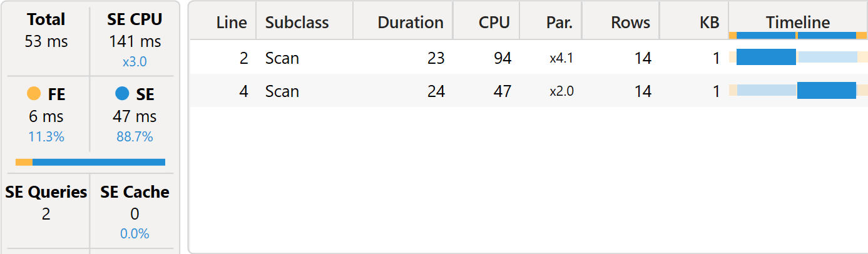Click the x4.1 parallelism value in line 2

(561, 58)
